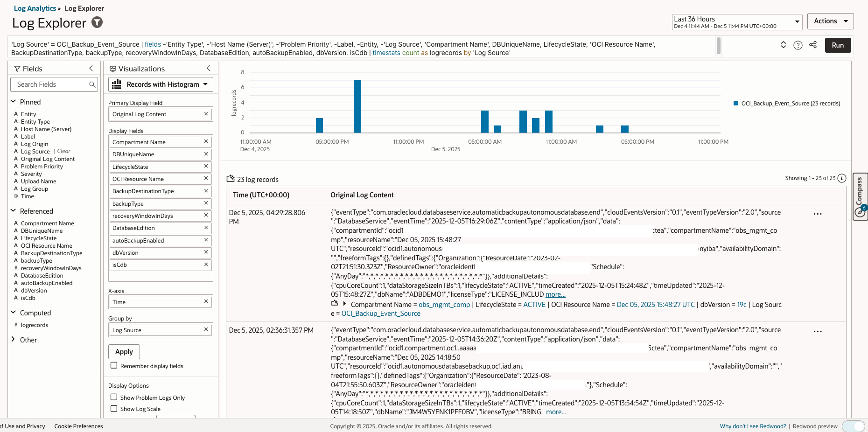
Task: Check Remember display fields
Action: coord(114,366)
